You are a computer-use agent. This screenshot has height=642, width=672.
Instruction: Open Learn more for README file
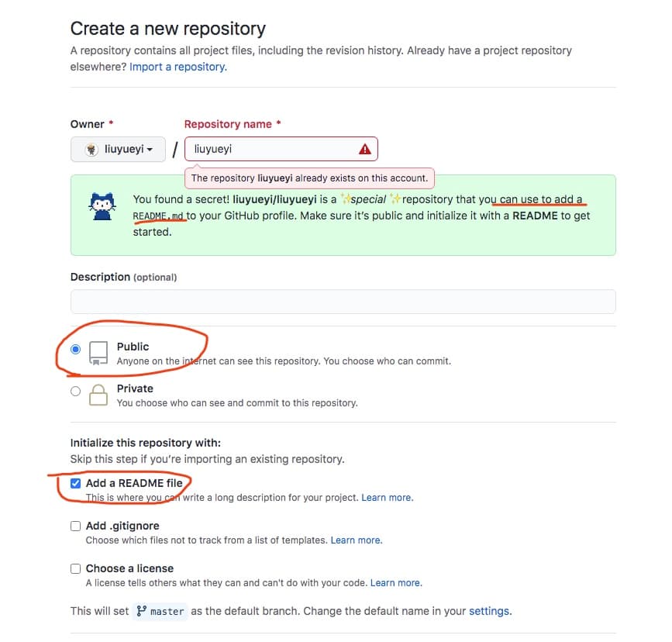tap(388, 498)
